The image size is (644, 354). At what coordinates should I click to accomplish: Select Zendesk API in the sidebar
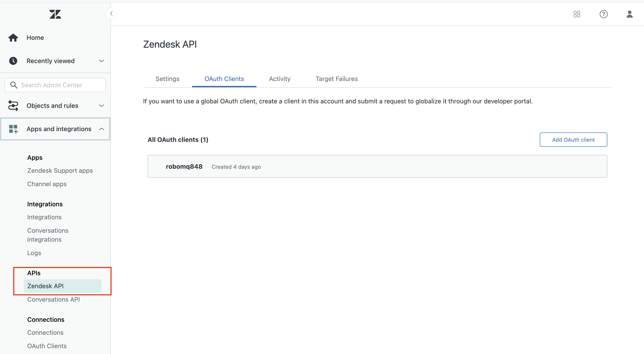pos(63,286)
